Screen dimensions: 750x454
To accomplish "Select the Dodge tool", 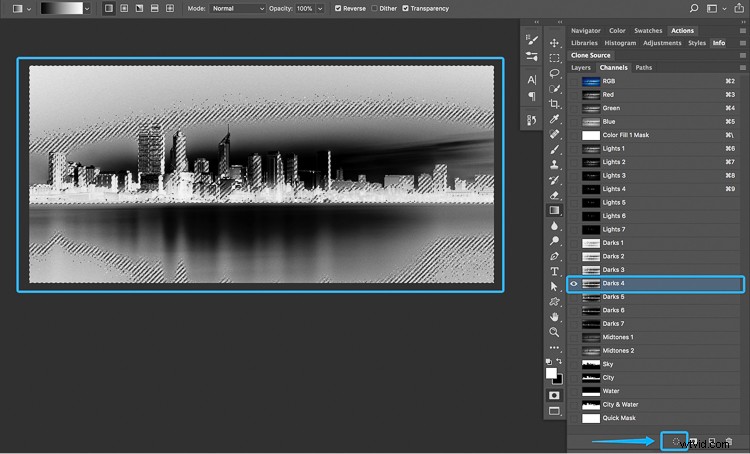I will click(x=554, y=241).
